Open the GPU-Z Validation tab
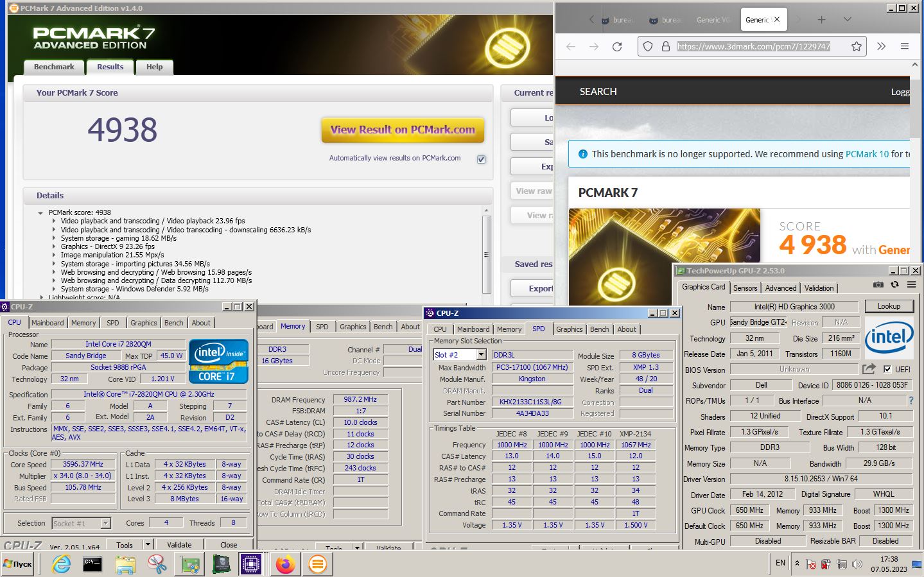The width and height of the screenshot is (924, 577). [x=819, y=288]
